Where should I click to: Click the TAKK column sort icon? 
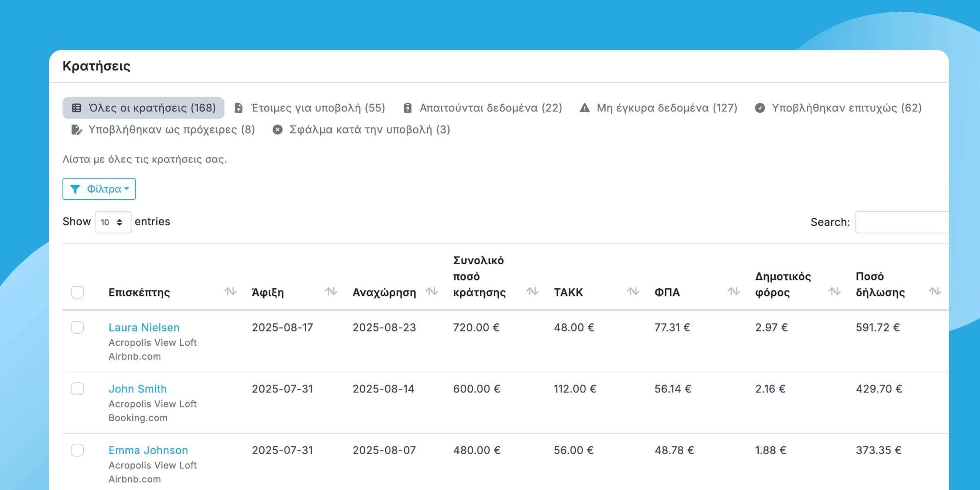pos(633,292)
